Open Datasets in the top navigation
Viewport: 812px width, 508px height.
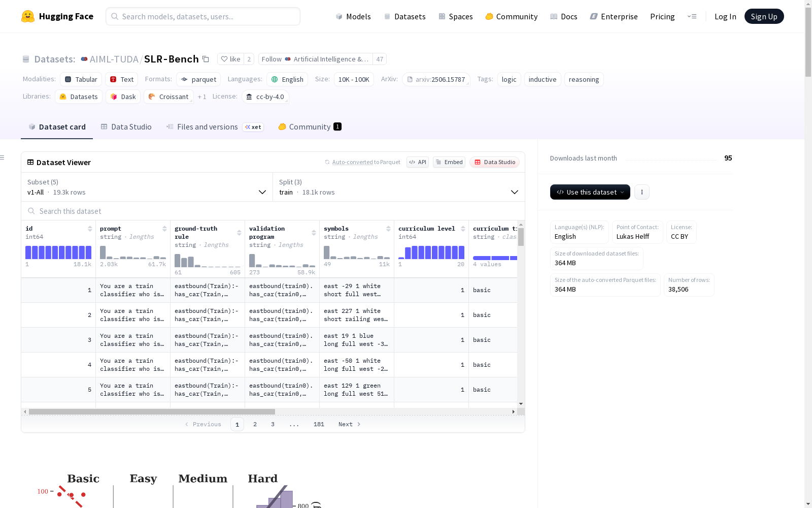click(404, 16)
